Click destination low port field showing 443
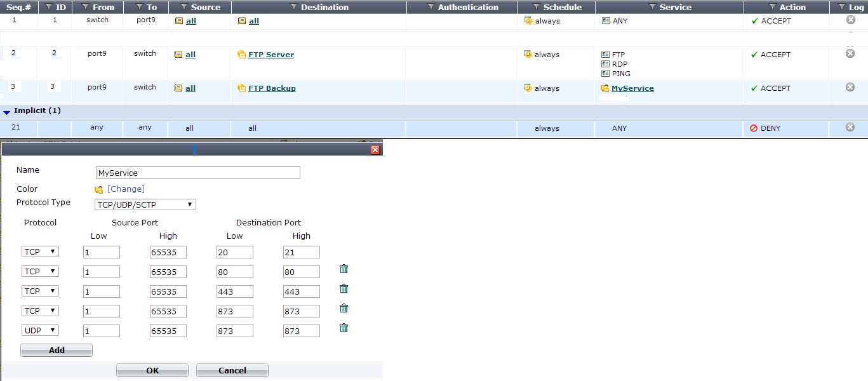Viewport: 868px width, 381px height. coord(235,291)
